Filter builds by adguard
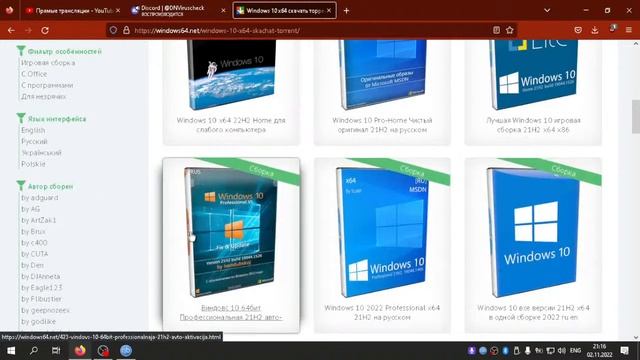640x360 pixels. tap(40, 198)
